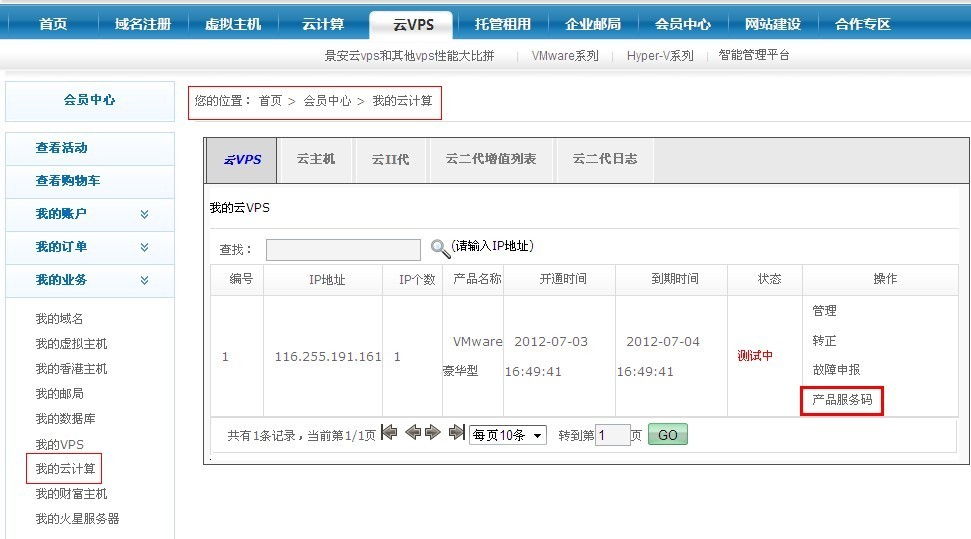Open 我的云计算 in sidebar
The width and height of the screenshot is (971, 539).
coord(64,468)
